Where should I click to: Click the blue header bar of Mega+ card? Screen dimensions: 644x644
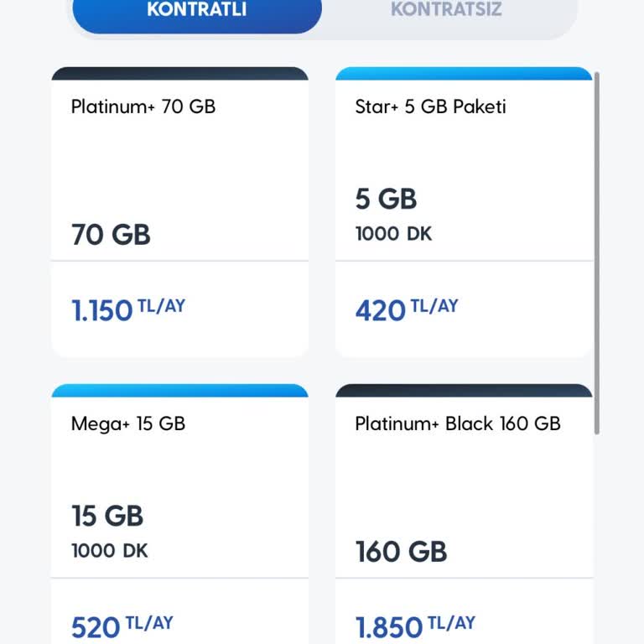179,391
